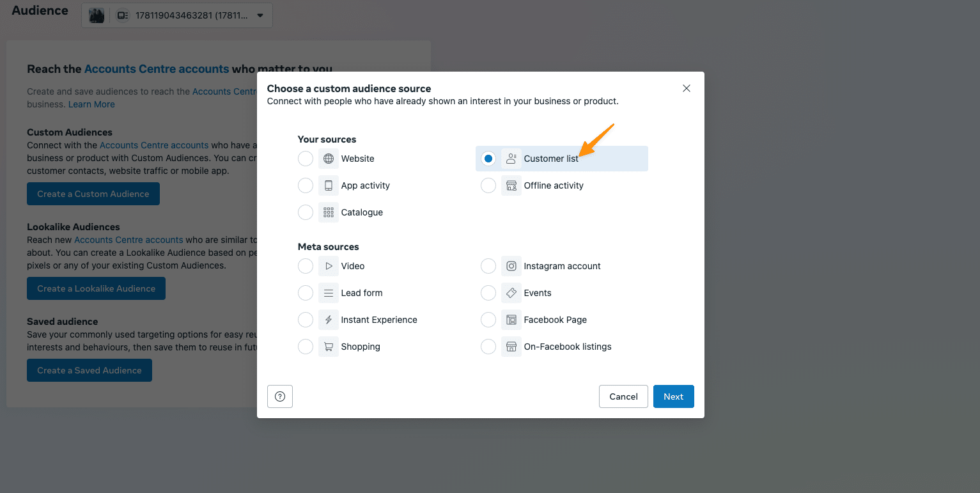This screenshot has width=980, height=493.
Task: Click Create a Lookalike Audience button
Action: pos(96,288)
